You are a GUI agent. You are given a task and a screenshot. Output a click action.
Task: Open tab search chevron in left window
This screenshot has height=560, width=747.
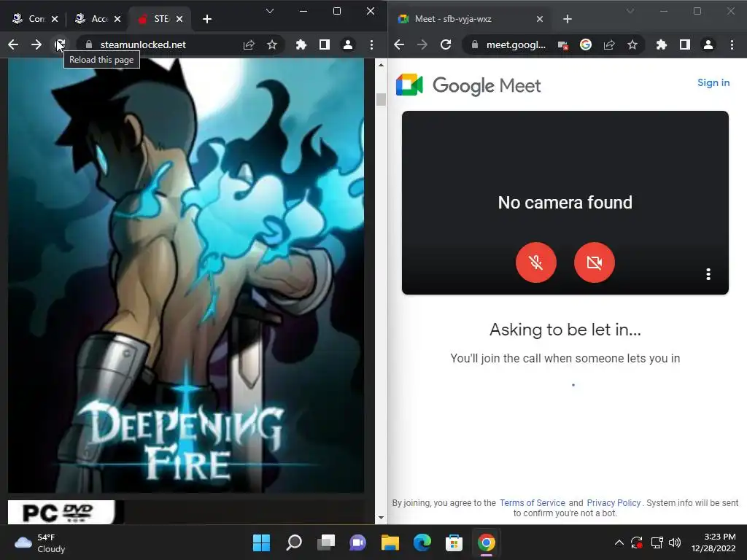(270, 11)
